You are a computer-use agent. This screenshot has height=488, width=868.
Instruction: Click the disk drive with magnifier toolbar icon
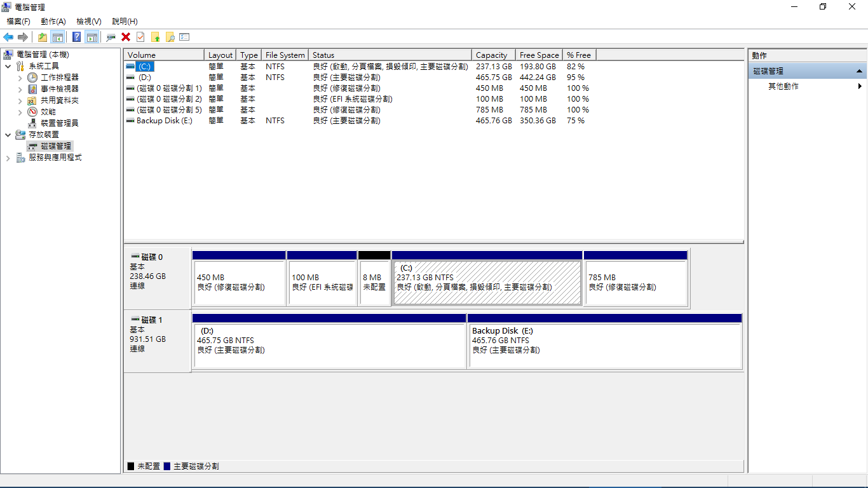click(x=111, y=37)
